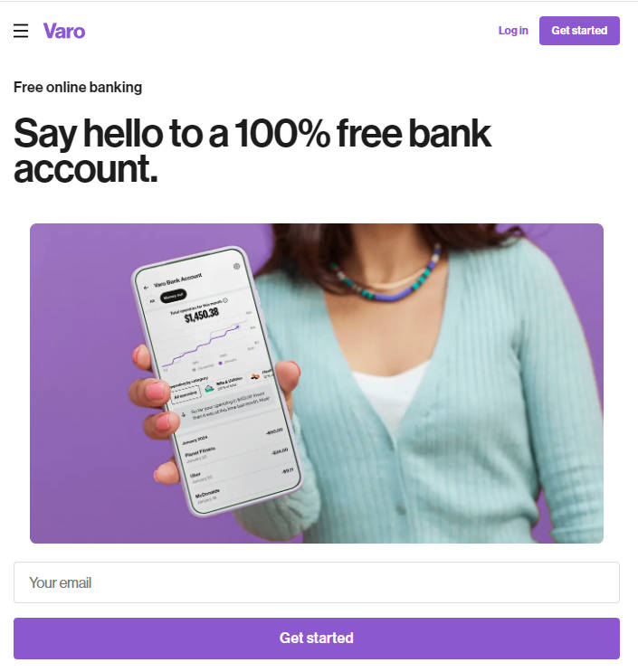Click the Varo logo

click(64, 32)
